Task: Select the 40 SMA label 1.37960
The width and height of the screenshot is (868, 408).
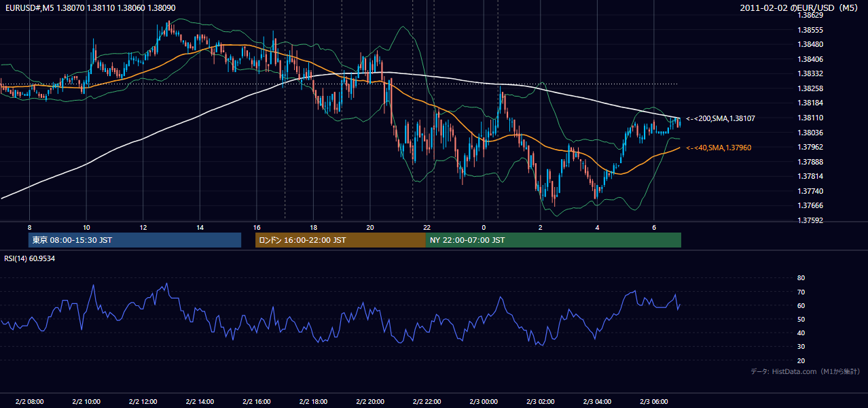Action: coord(719,148)
